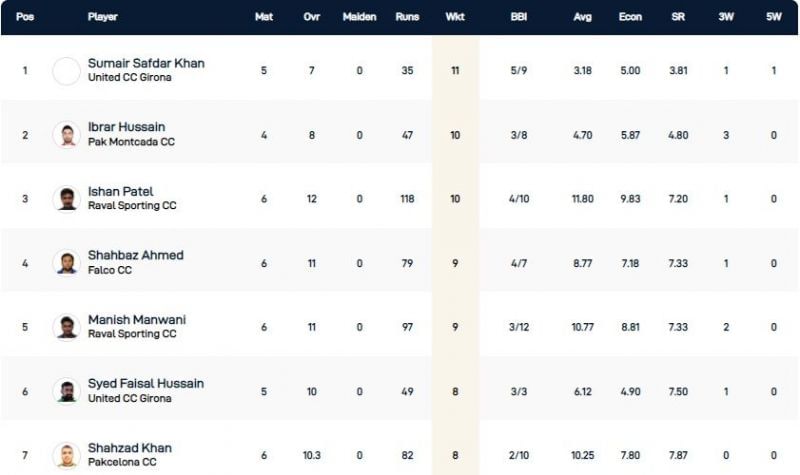
Task: Open Sumair Safdar Khan player name
Action: (x=146, y=63)
